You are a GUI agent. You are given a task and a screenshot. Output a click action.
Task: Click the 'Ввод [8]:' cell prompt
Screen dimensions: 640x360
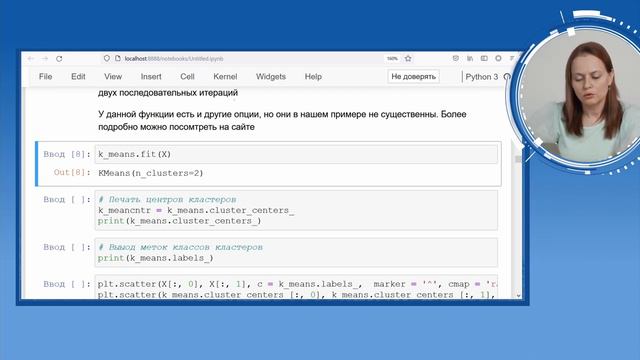[67, 154]
